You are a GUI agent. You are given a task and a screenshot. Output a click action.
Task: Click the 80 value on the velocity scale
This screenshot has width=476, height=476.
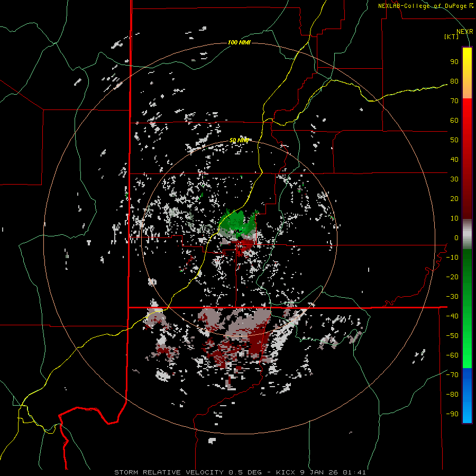[454, 81]
